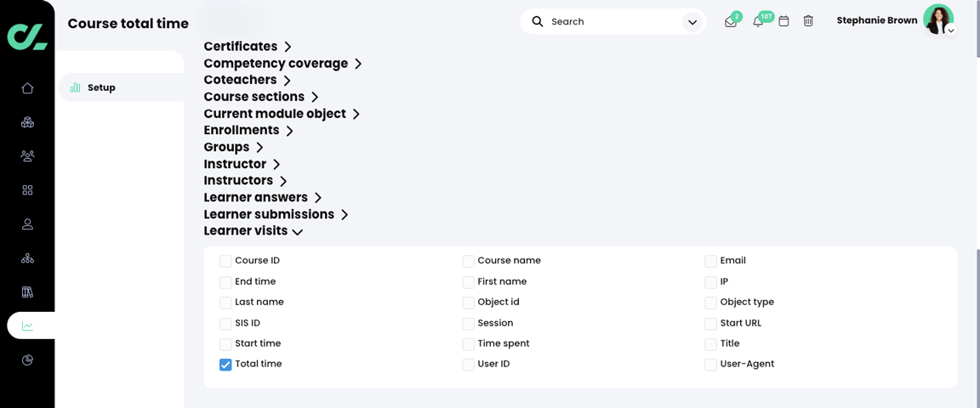980x408 pixels.
Task: Open the Stephanie Brown name menu
Action: 877,20
